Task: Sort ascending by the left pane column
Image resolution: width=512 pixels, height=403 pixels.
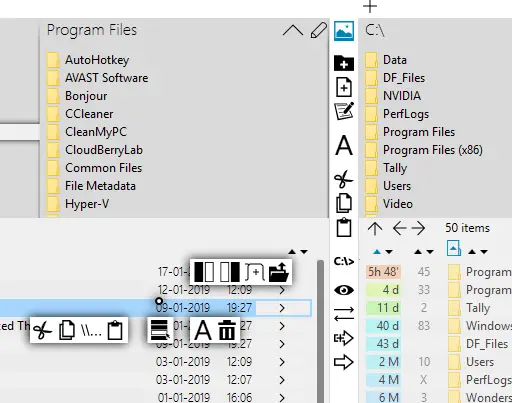Action: point(292,252)
